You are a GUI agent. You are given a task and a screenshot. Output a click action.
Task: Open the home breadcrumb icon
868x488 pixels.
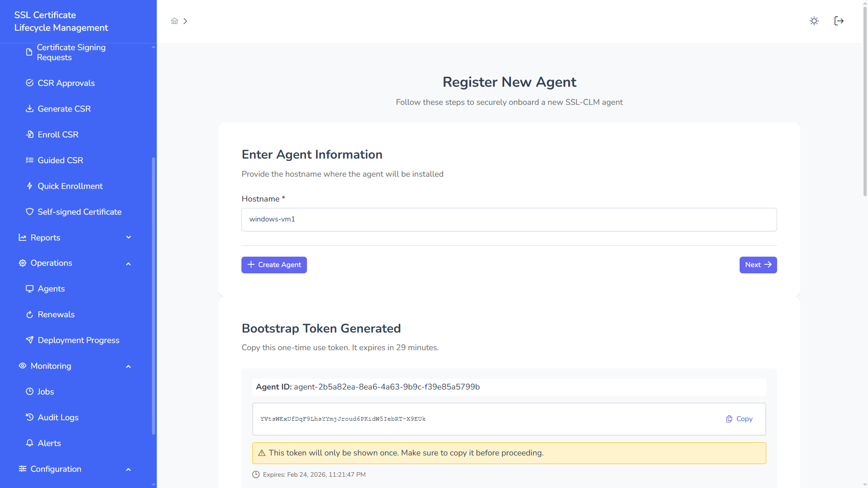click(x=175, y=21)
